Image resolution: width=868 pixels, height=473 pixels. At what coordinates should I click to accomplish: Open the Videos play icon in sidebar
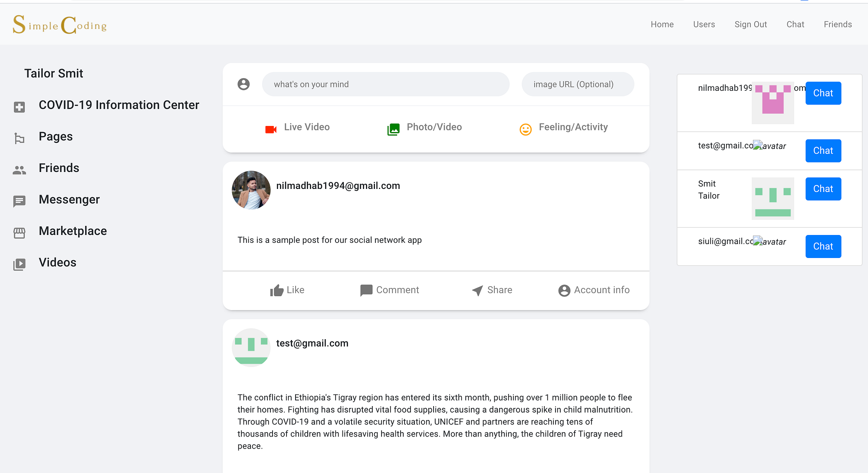point(19,264)
